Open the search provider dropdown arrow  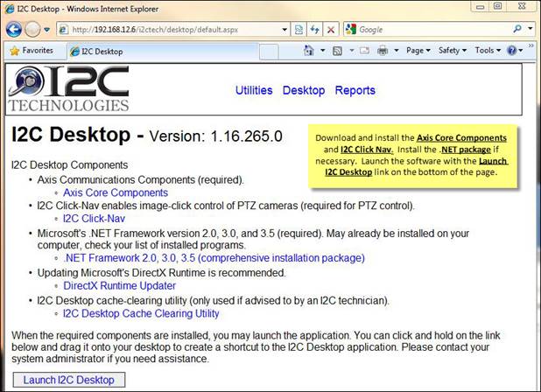coord(530,29)
